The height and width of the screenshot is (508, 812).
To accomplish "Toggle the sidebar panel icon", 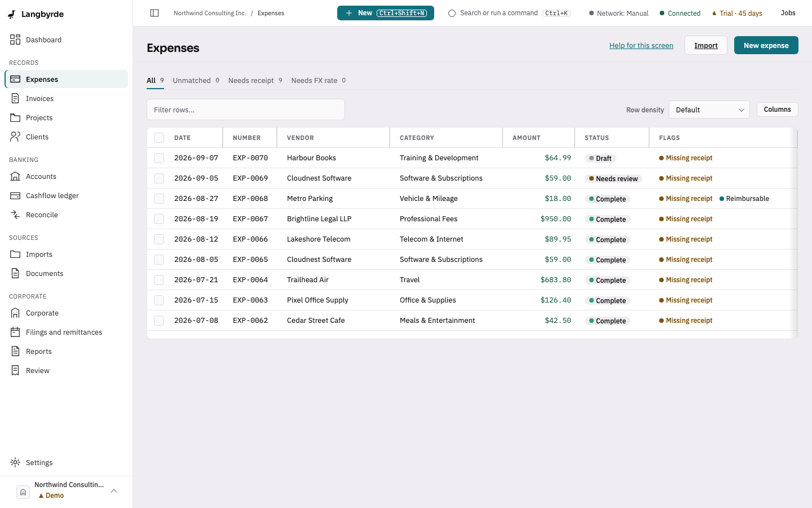I will [155, 13].
